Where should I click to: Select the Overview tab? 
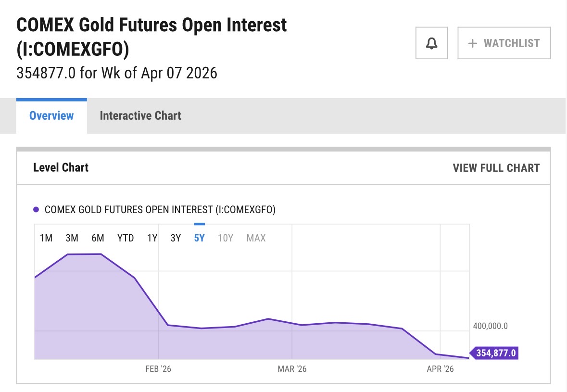(x=51, y=116)
